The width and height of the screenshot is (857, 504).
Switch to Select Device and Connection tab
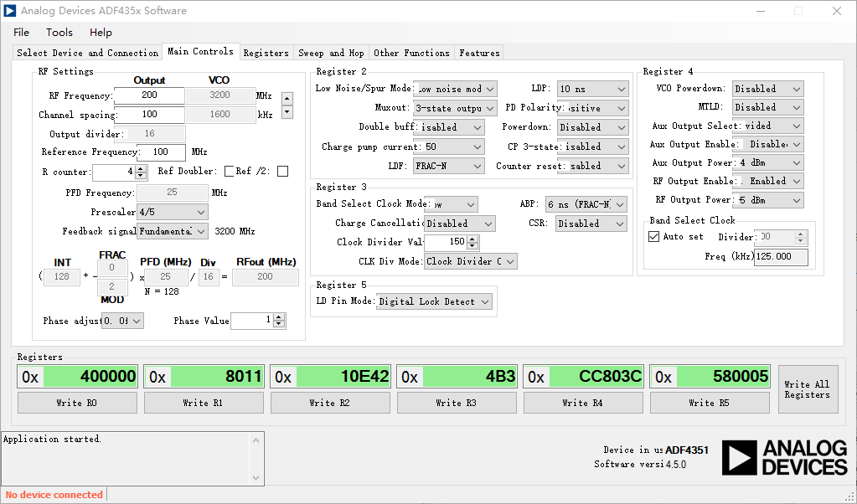[87, 53]
